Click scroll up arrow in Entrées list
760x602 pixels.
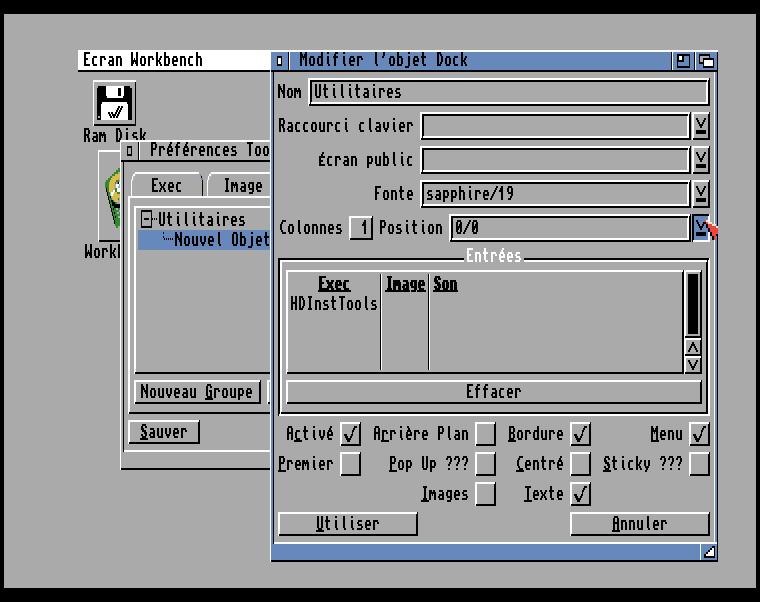[693, 347]
